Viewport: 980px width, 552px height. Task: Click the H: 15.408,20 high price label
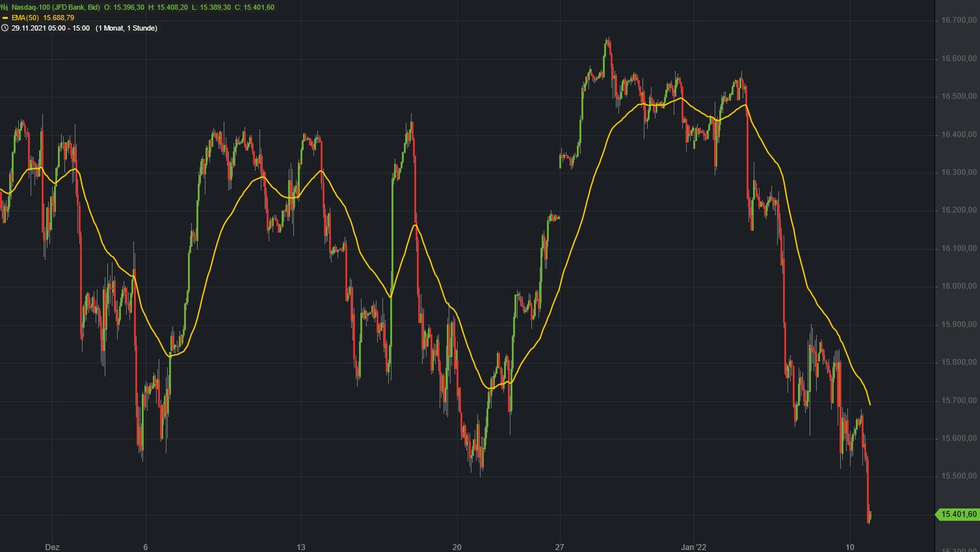pos(167,7)
